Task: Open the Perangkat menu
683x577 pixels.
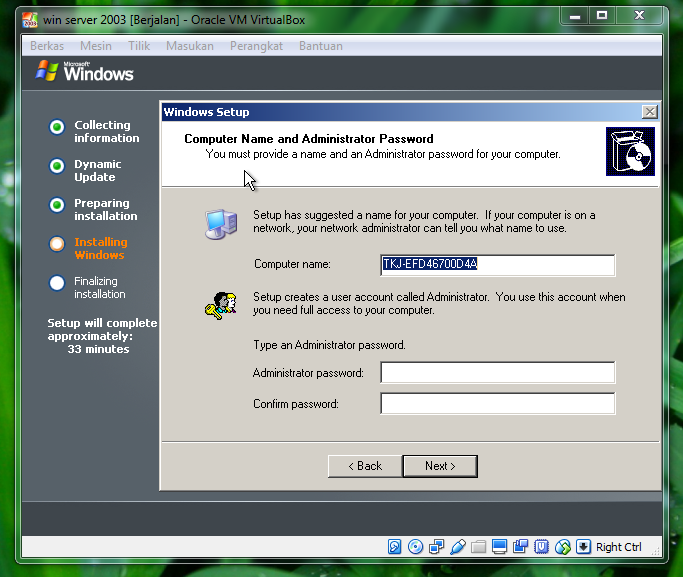Action: [257, 46]
